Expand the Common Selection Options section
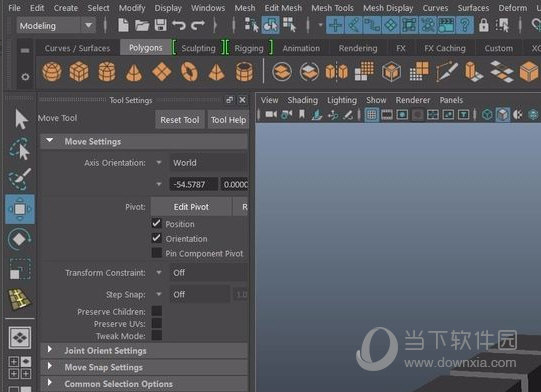541x392 pixels. pyautogui.click(x=50, y=382)
